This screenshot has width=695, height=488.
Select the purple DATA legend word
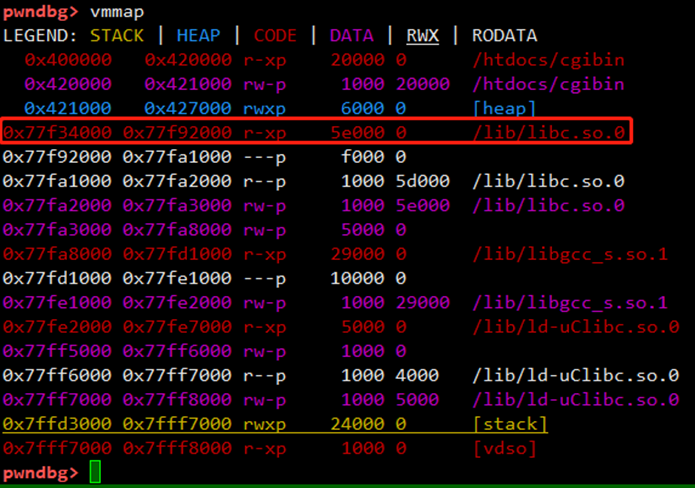tap(351, 35)
